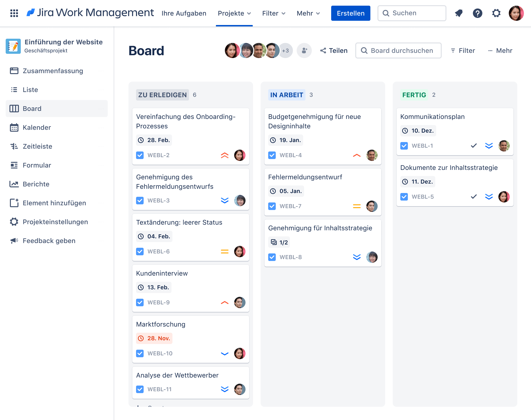Click the WEBL-1 task type checkbox
Screen dimensions: 531x420
tap(404, 146)
